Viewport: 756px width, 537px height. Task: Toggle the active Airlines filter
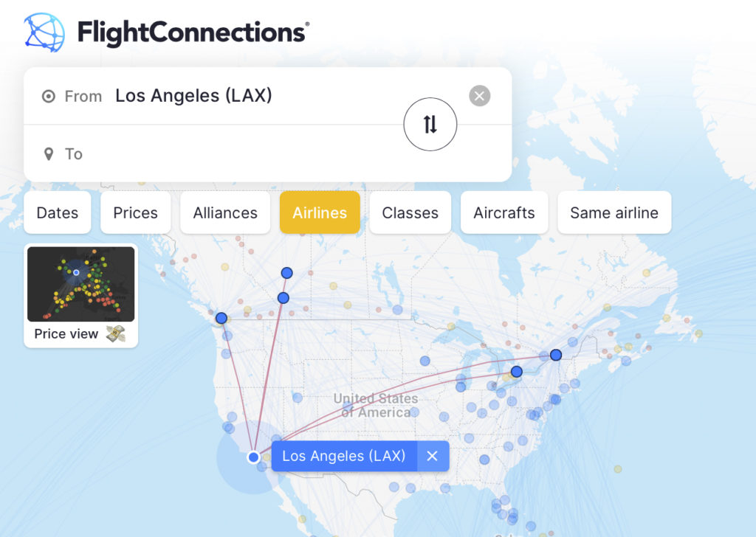point(320,212)
